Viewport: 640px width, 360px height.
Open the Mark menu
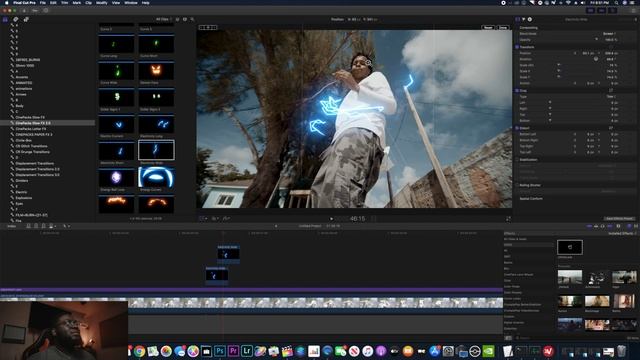[x=76, y=2]
